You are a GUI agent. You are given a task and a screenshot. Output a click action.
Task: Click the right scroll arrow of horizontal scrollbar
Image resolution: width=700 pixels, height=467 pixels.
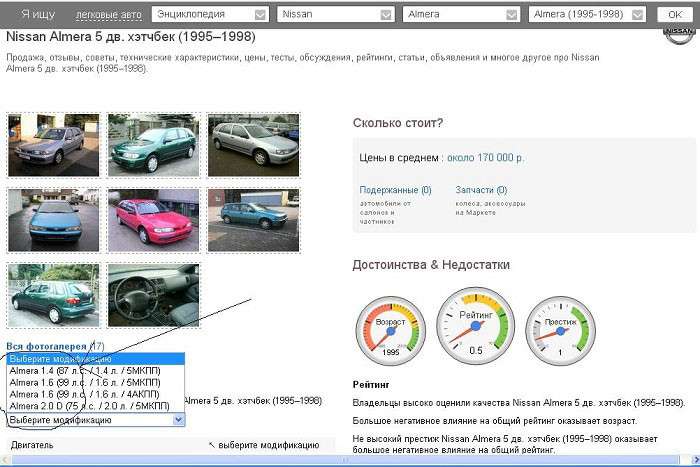click(x=695, y=460)
